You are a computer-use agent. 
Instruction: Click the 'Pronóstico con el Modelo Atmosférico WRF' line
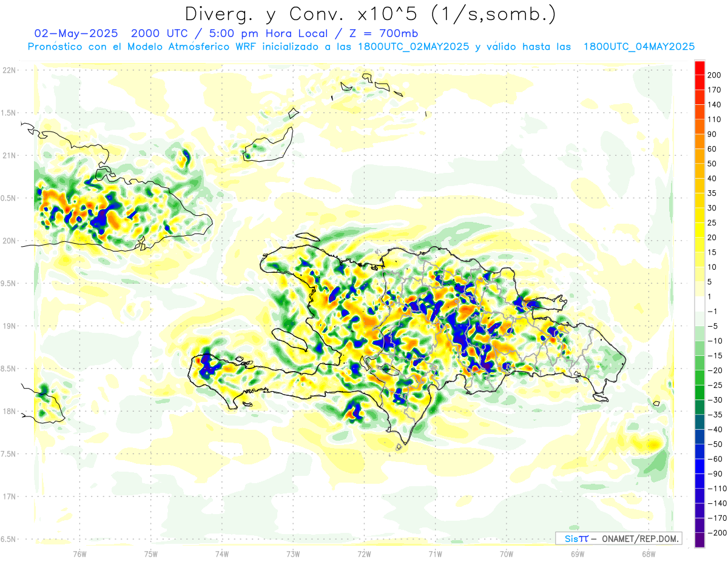coord(143,47)
